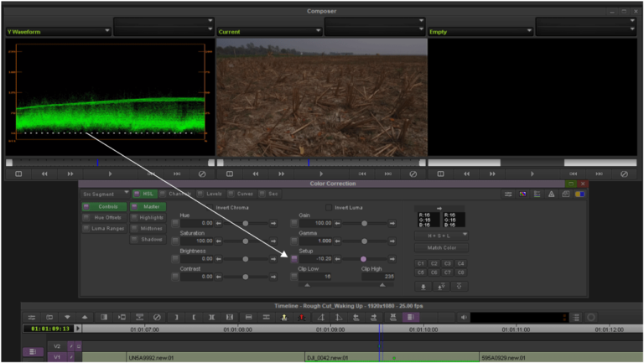Choose the Shadows luminance range
This screenshot has height=363, width=644.
pos(148,239)
